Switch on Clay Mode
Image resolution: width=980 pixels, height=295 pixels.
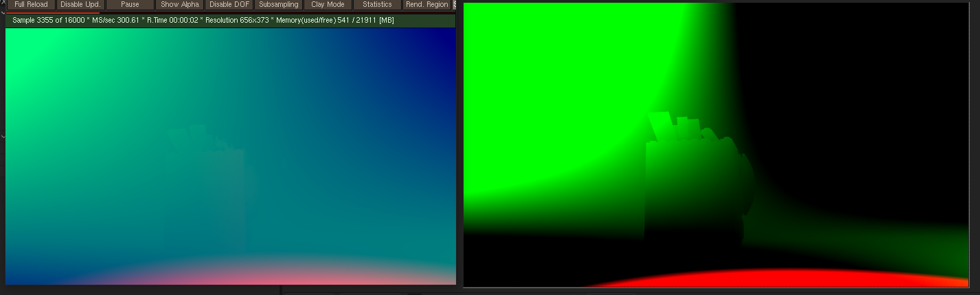pos(328,5)
